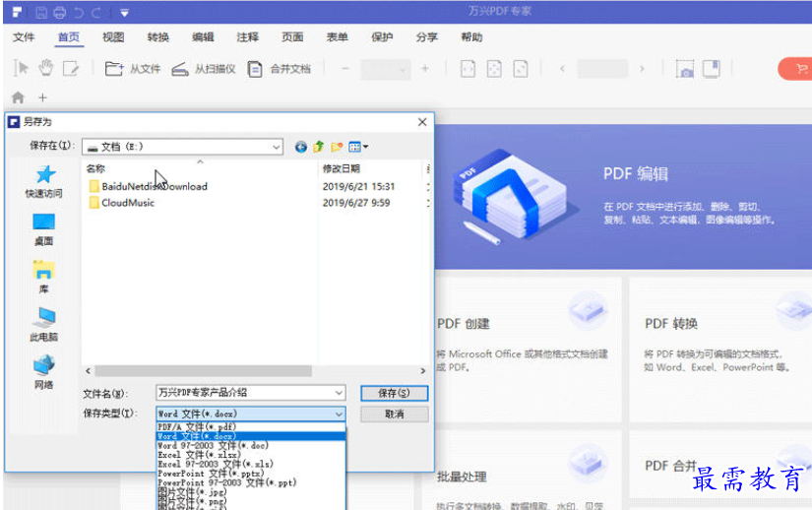Select the edit text tool icon
Image resolution: width=812 pixels, height=510 pixels.
tap(71, 68)
